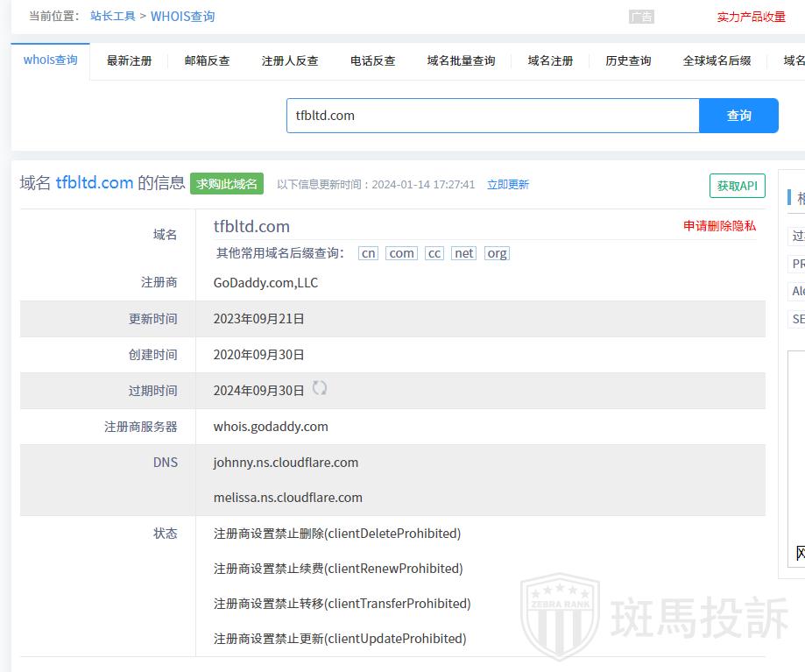Viewport: 805px width, 672px height.
Task: Select the cn domain suffix option
Action: click(368, 253)
